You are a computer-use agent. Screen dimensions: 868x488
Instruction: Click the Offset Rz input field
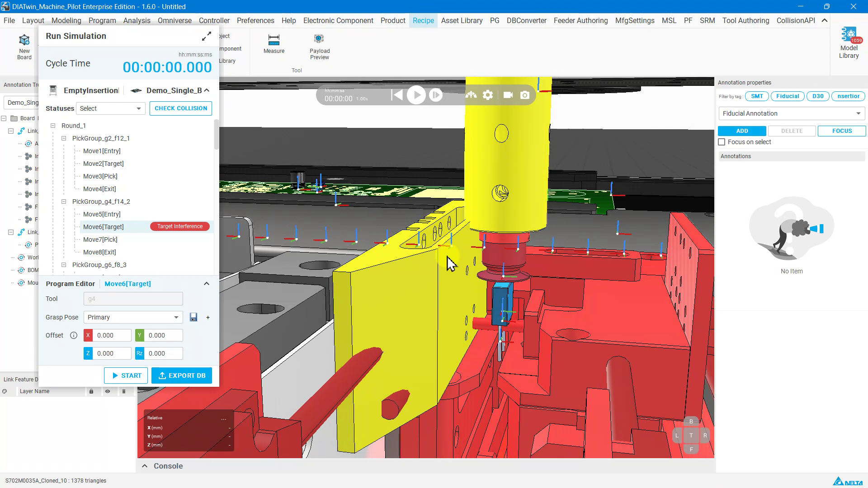[164, 353]
